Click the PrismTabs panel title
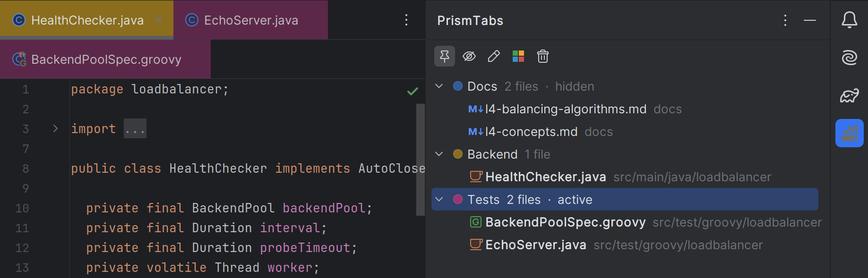868x278 pixels. click(x=470, y=20)
